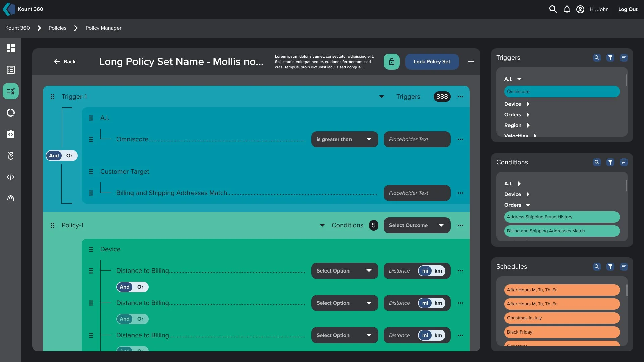644x362 pixels.
Task: Open the clipboard code icon in sidebar
Action: point(11,134)
